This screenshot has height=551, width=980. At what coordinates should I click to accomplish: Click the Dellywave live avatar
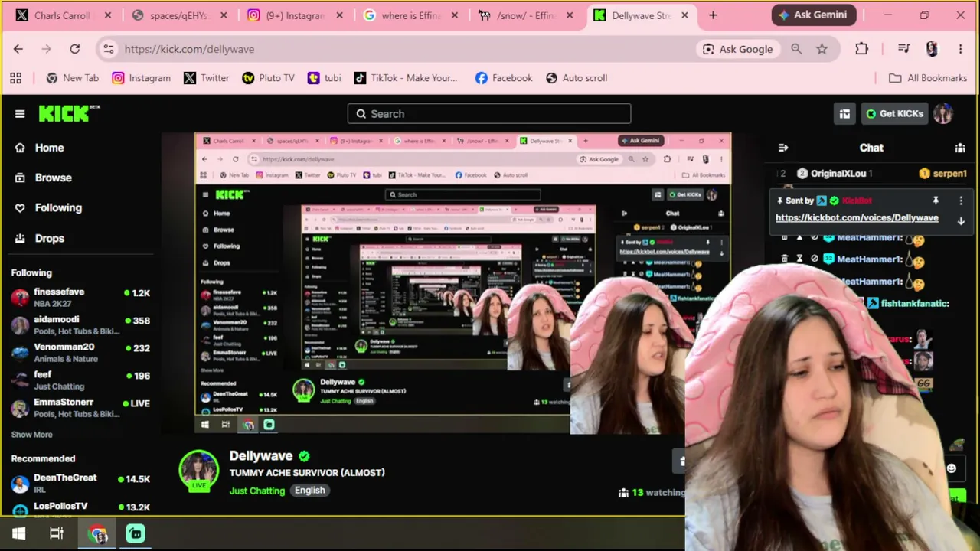(199, 469)
